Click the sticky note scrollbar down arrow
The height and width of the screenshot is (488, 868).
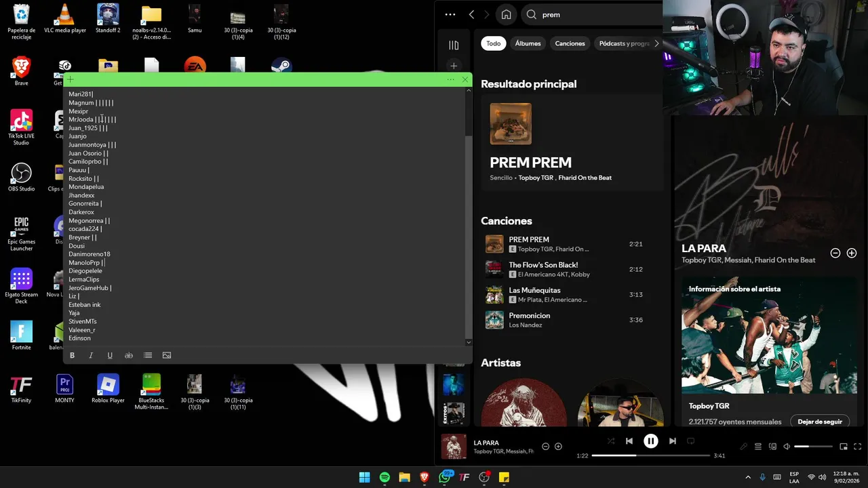pyautogui.click(x=468, y=342)
